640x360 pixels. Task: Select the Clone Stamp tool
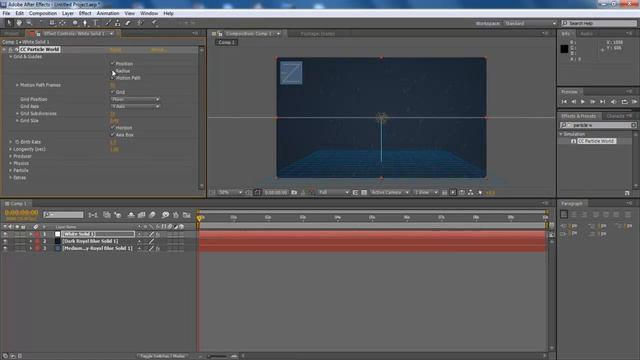click(x=118, y=23)
